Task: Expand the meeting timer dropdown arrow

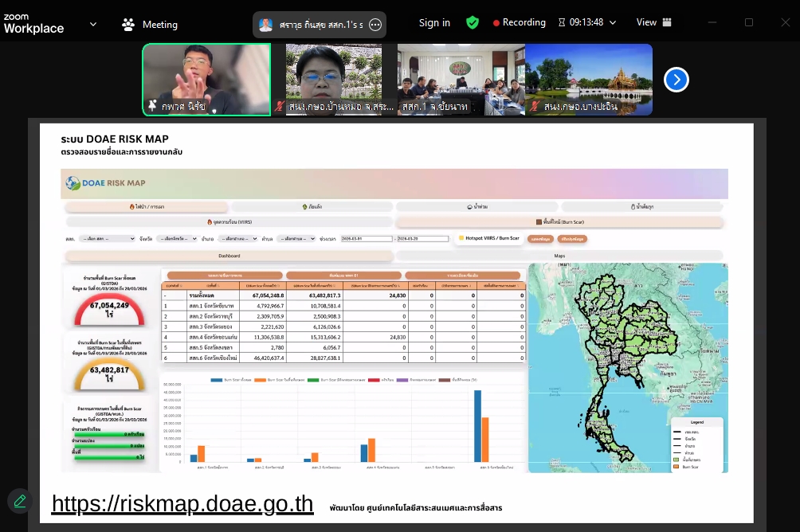Action: coord(613,23)
